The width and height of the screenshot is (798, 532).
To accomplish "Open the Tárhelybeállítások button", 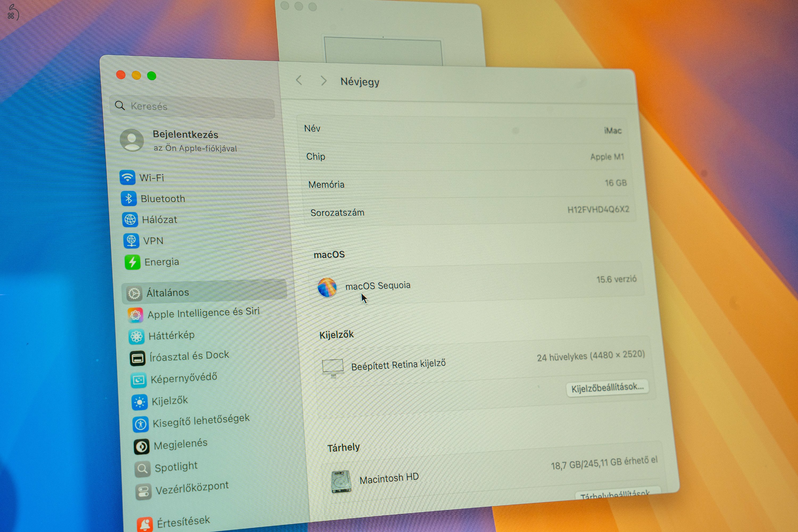I will (x=618, y=494).
